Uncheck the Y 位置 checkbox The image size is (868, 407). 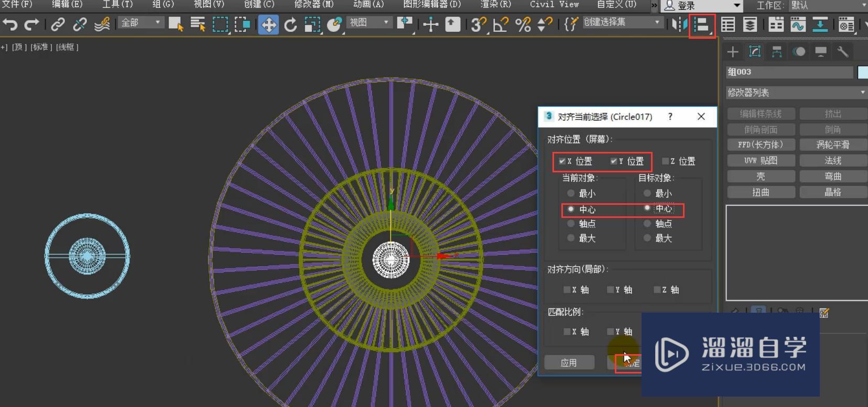(x=613, y=161)
